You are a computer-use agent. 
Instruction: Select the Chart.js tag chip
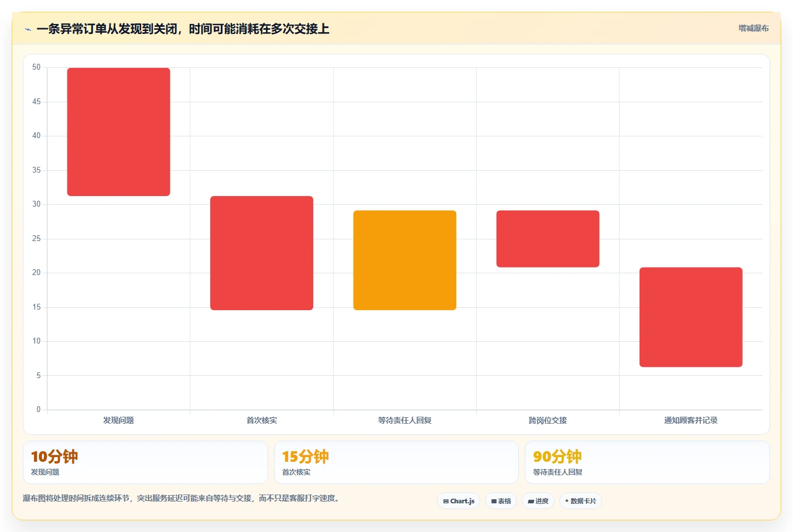459,501
